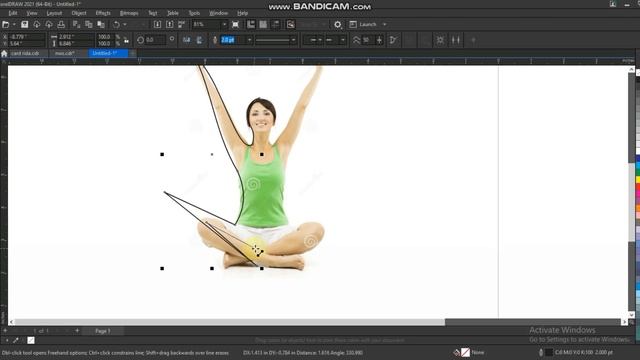Image resolution: width=640 pixels, height=360 pixels.
Task: Expand the end arrowhead dropdown
Action: tap(343, 40)
